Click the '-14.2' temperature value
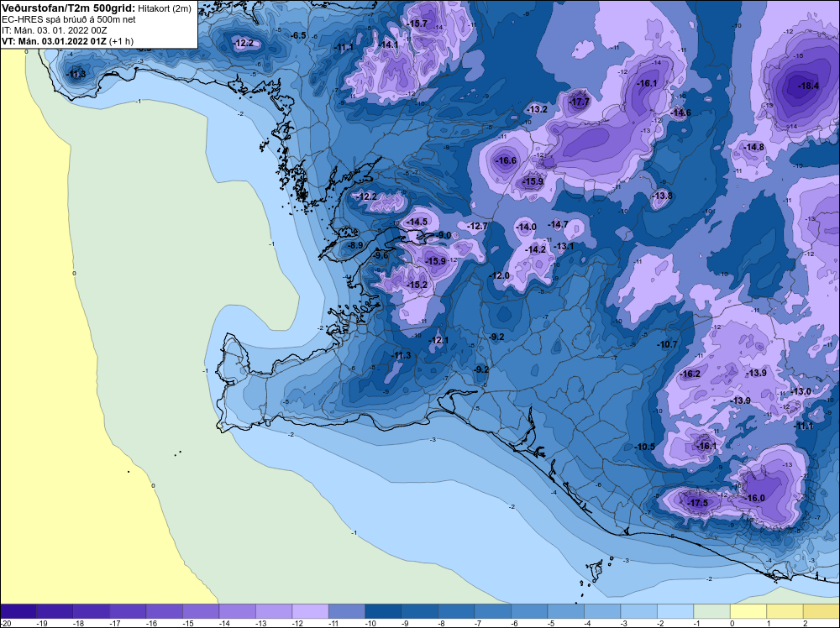 point(535,250)
